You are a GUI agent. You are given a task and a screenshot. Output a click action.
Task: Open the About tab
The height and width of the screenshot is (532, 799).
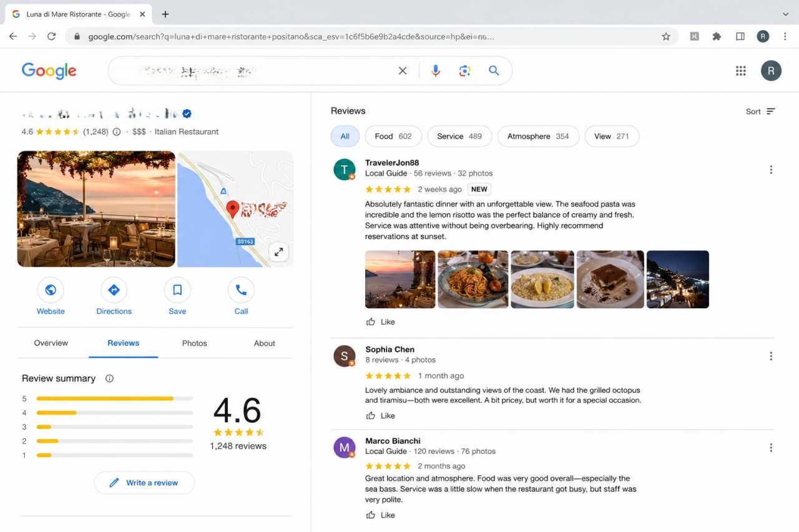coord(265,343)
